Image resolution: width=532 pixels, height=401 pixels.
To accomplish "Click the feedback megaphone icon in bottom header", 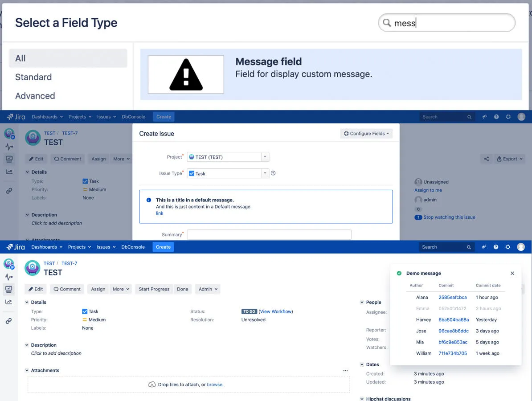I will click(x=484, y=247).
